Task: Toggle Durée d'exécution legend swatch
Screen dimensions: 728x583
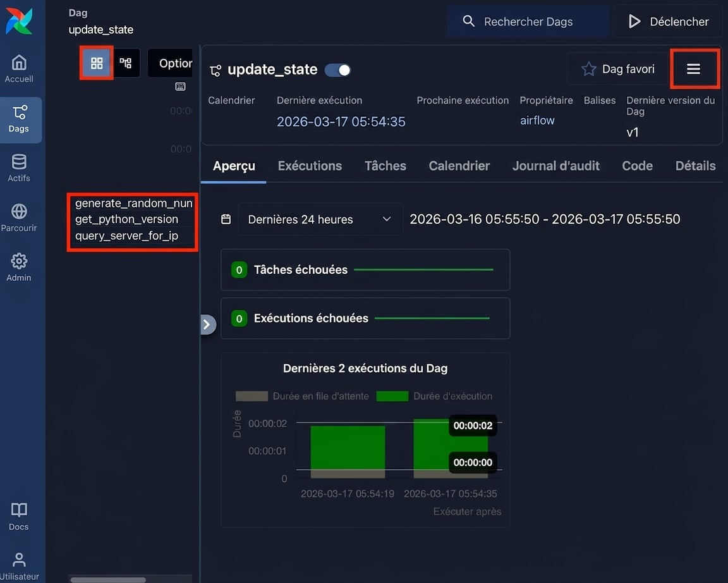Action: 392,396
